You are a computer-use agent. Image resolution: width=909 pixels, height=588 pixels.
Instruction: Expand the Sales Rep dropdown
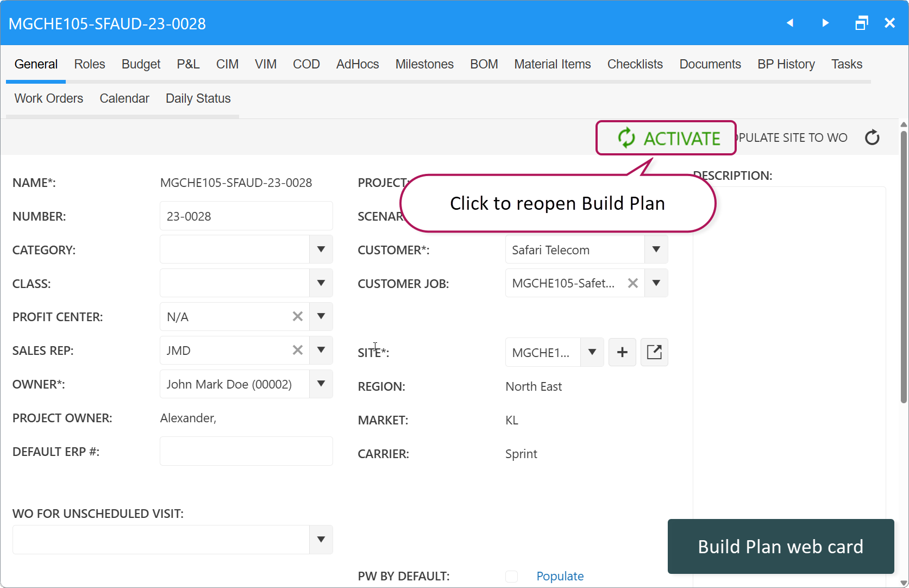click(x=321, y=351)
